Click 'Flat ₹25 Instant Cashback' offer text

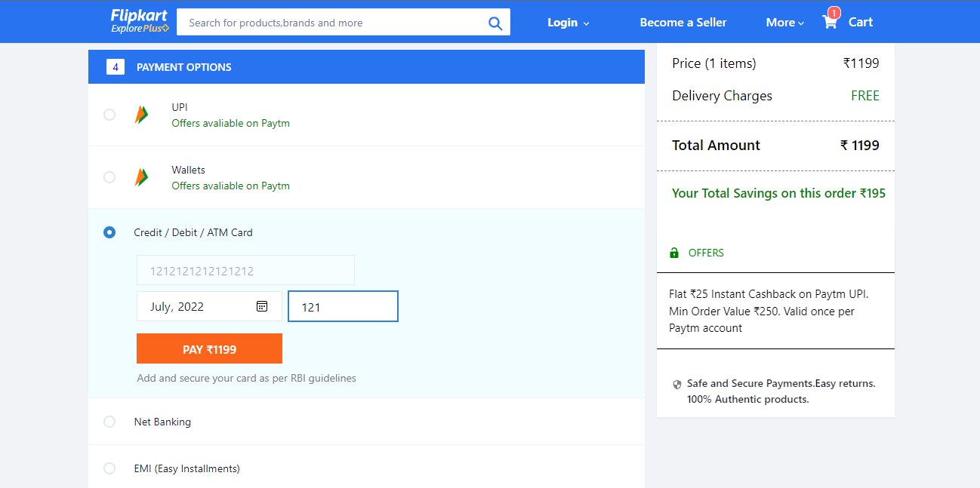point(769,311)
